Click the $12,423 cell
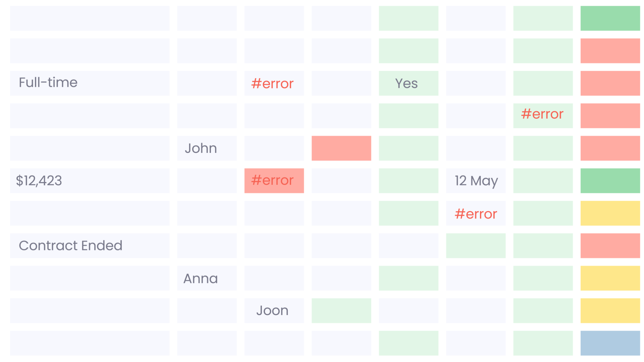The image size is (644, 362). click(x=90, y=181)
